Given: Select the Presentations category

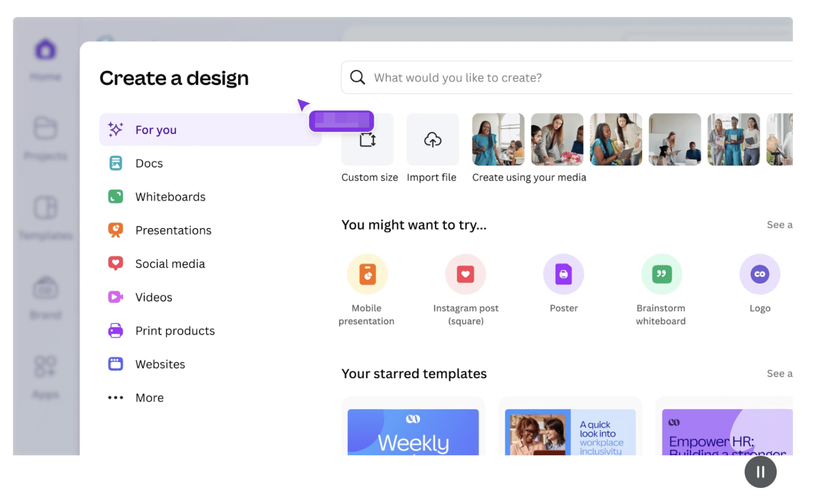Looking at the screenshot, I should point(173,230).
